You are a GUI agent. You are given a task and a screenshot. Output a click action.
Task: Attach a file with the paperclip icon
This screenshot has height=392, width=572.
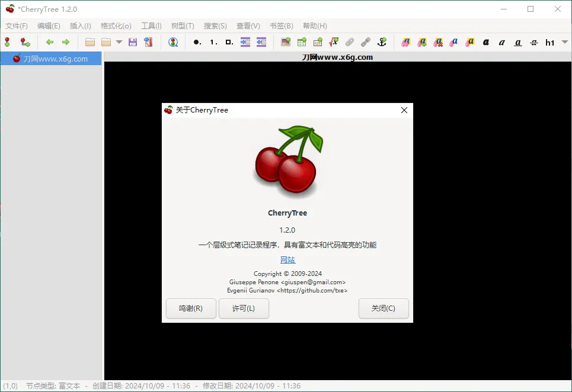pyautogui.click(x=350, y=42)
